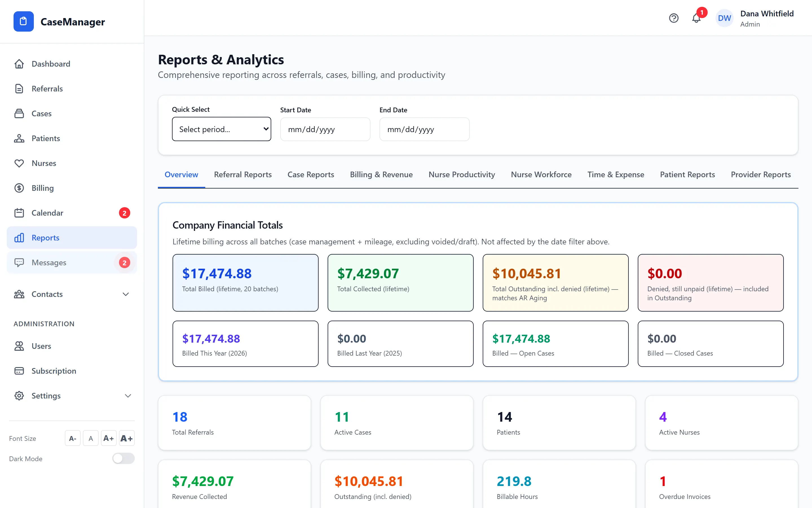Screen dimensions: 812x508
Task: Open Dashboard via its house icon
Action: coord(19,64)
